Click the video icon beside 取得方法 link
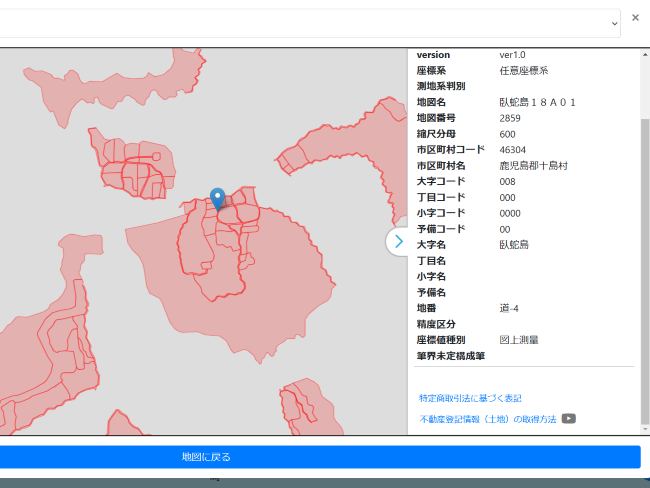 569,419
